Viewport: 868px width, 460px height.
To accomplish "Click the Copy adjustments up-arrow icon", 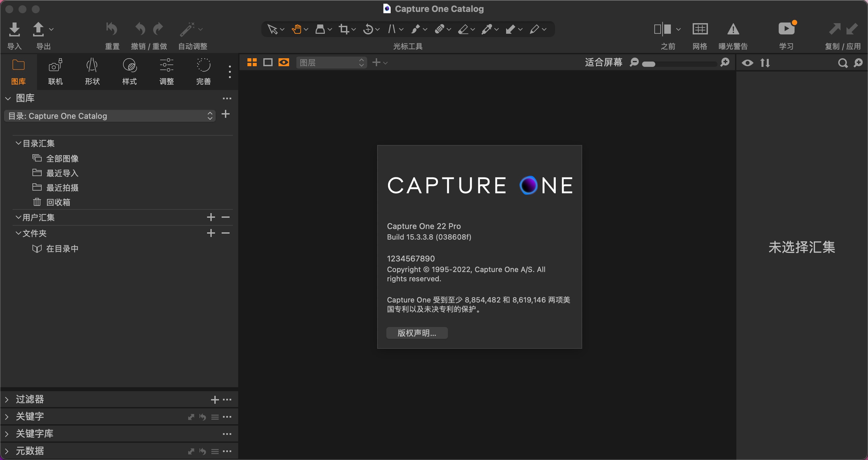I will (x=835, y=29).
